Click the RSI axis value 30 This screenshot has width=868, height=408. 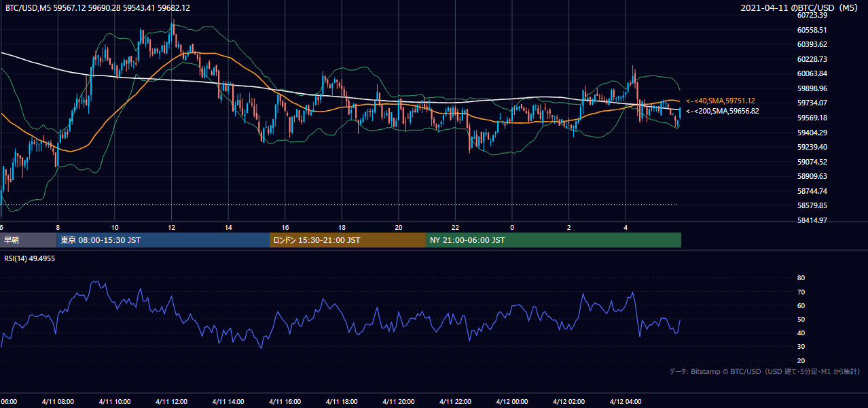(801, 347)
